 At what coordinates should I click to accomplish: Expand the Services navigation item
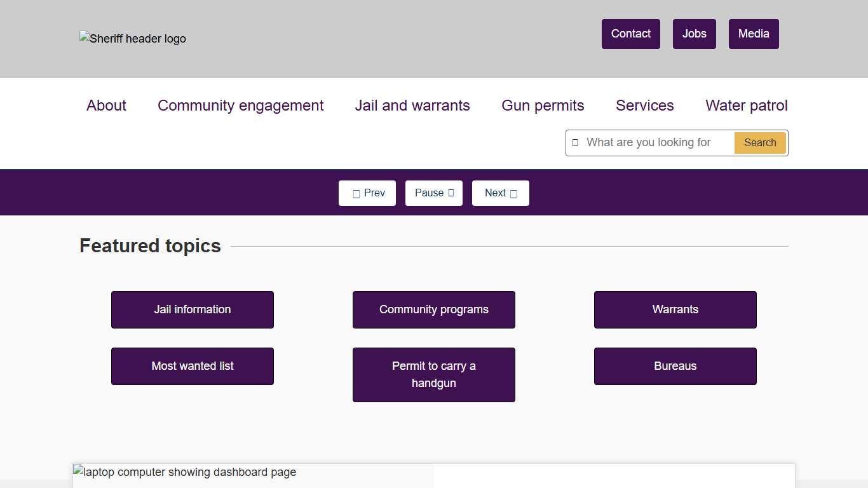(x=644, y=105)
